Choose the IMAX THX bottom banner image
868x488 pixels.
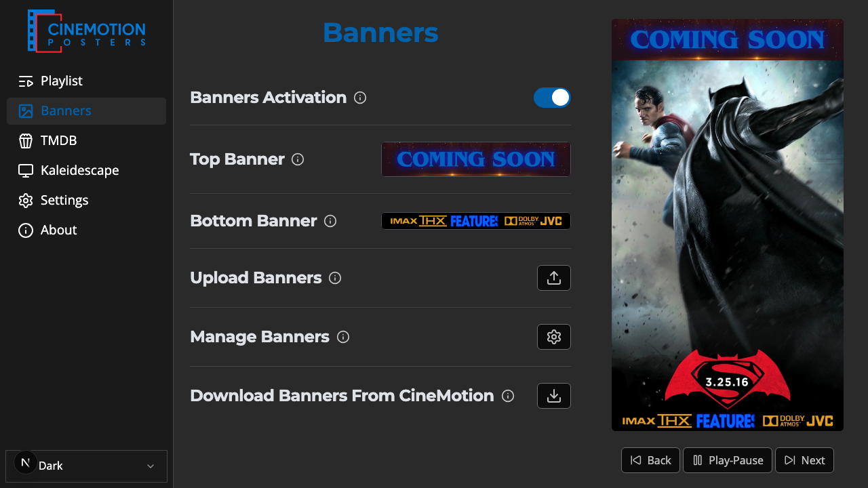point(476,221)
